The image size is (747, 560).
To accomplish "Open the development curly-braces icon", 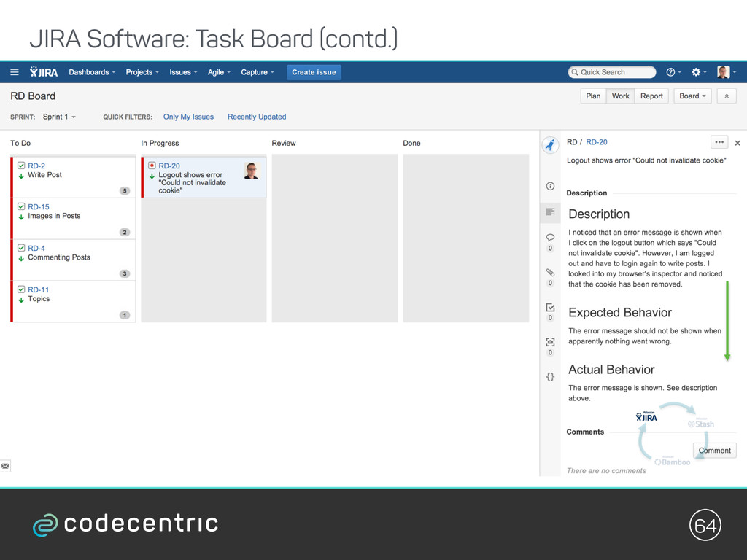I will 550,377.
